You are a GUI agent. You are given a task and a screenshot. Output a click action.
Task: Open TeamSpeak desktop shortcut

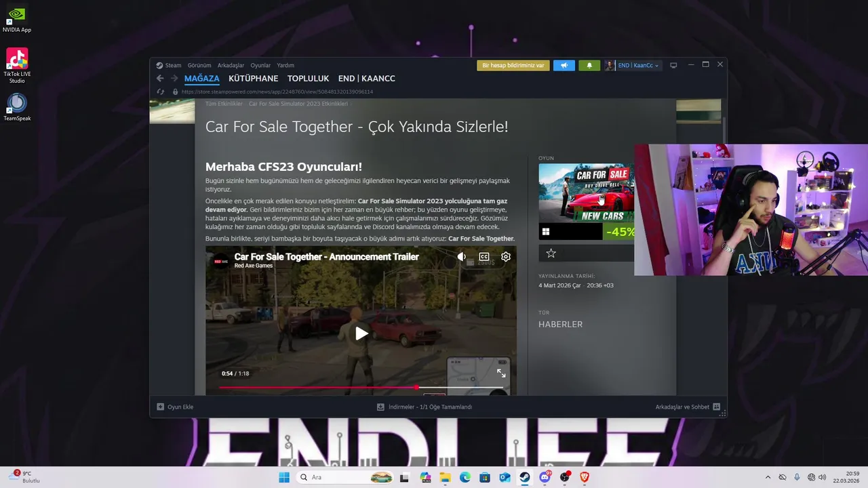17,107
